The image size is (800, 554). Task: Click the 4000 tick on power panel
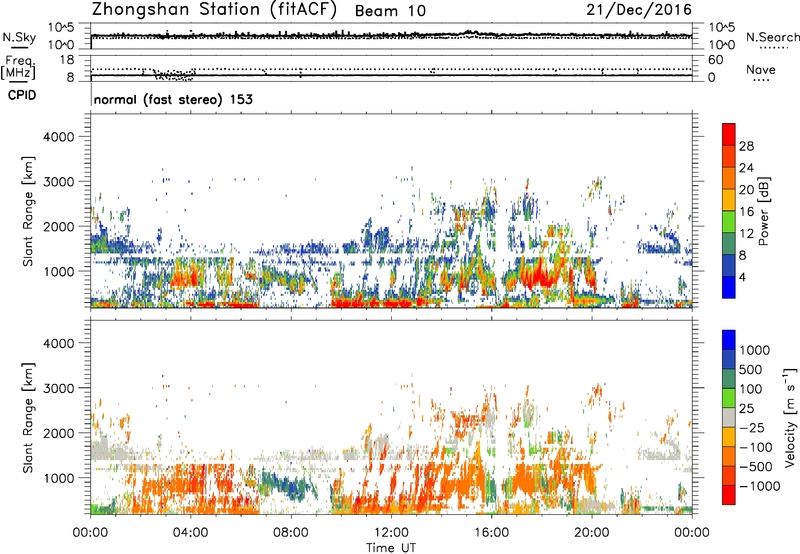click(x=58, y=137)
